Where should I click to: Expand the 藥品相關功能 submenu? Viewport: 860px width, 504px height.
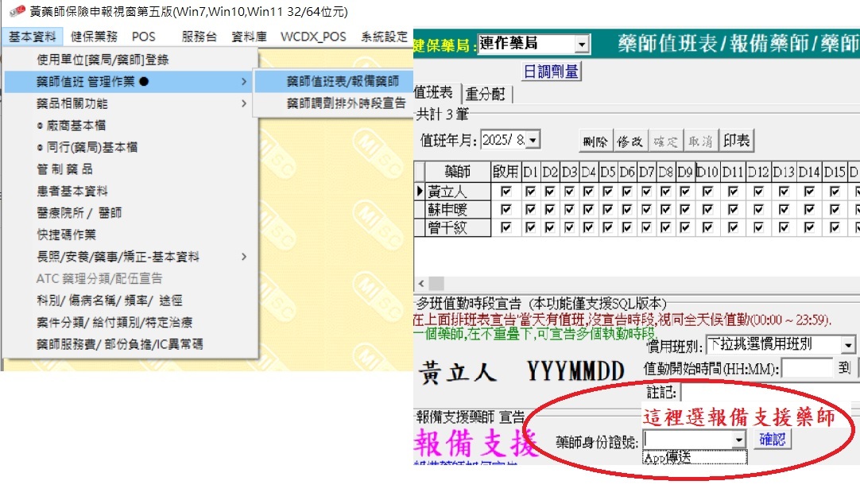131,103
